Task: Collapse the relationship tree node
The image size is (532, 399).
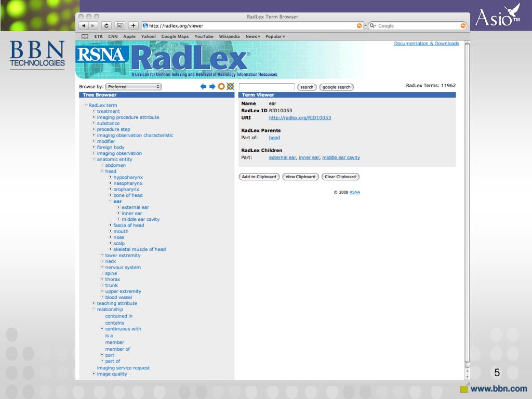Action: [94, 310]
